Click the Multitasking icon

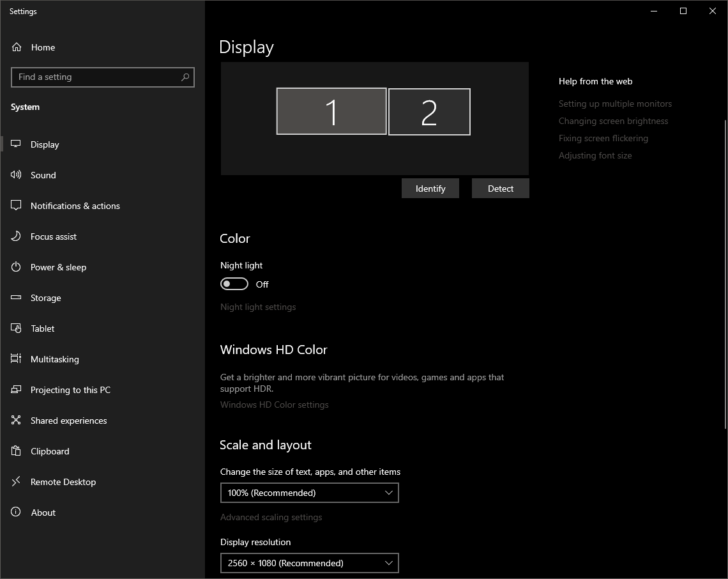click(17, 359)
